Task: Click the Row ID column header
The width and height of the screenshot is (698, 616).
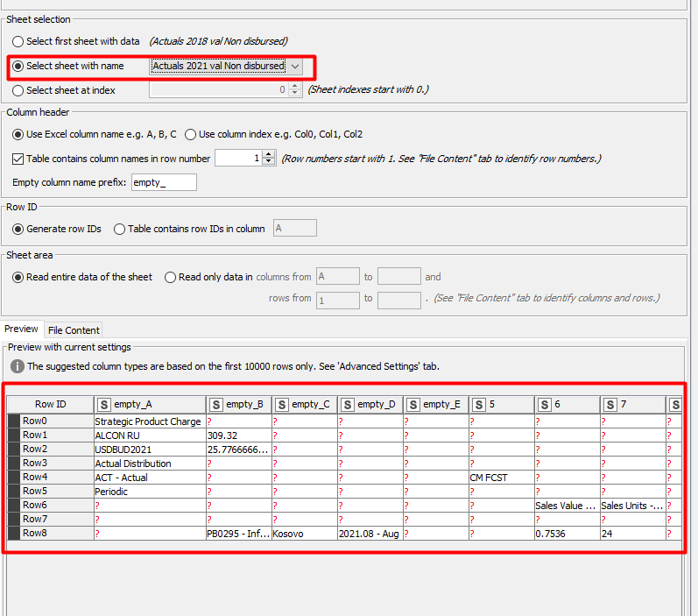Action: [x=50, y=404]
